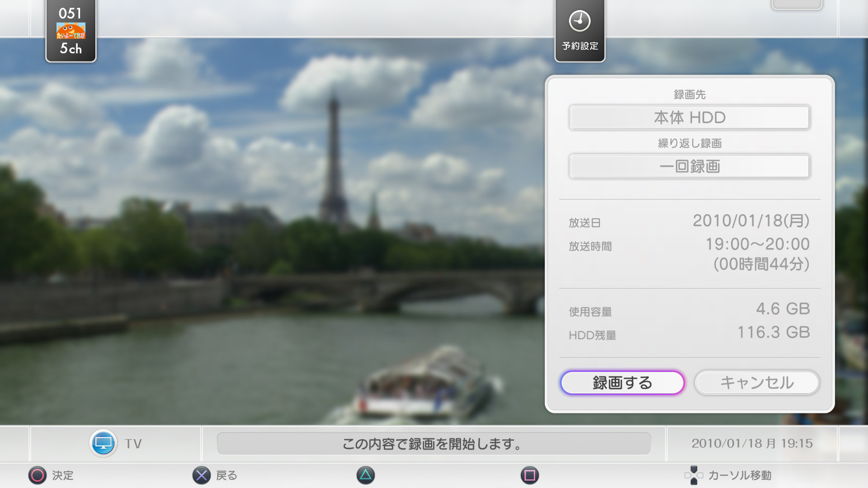The width and height of the screenshot is (868, 488).
Task: Click the d-pad cursor move icon
Action: click(x=693, y=475)
